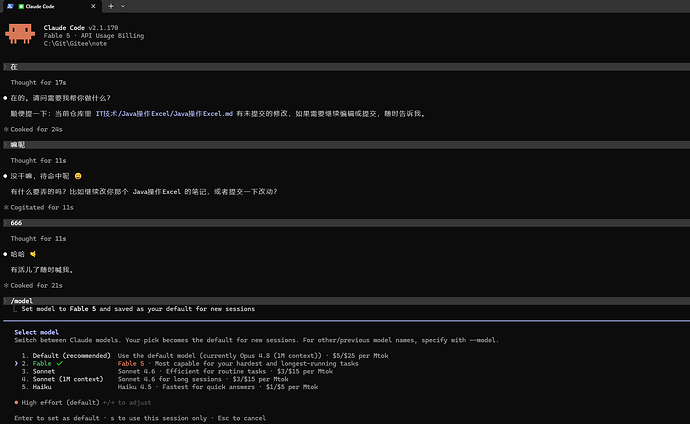Screen dimensions: 690x424
Task: Click the hand emoji after 哈哈
Action: tap(33, 254)
